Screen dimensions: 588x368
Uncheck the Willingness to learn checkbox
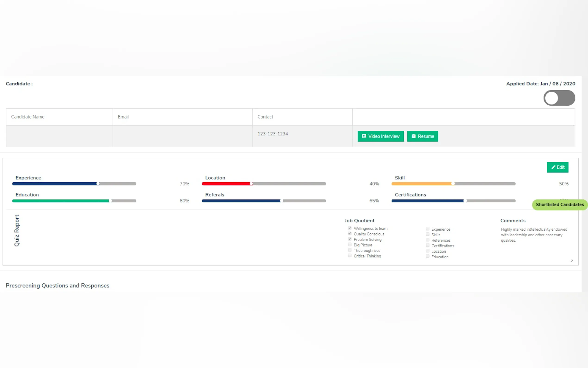[x=350, y=228]
